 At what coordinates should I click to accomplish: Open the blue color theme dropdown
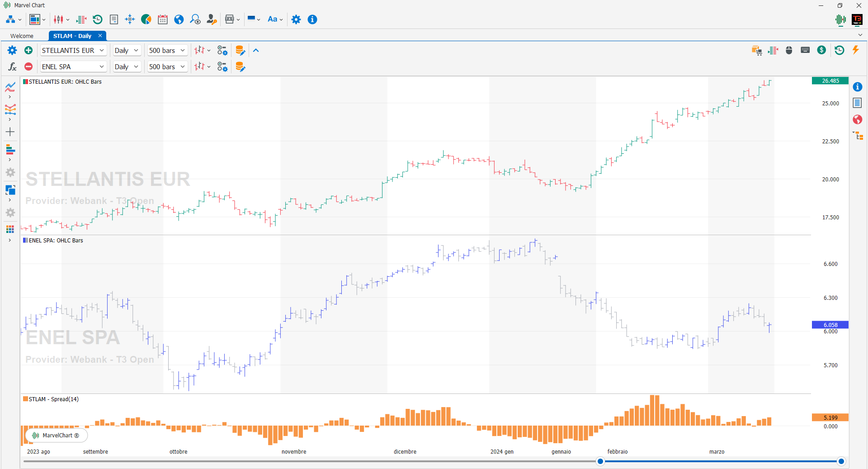coord(254,19)
